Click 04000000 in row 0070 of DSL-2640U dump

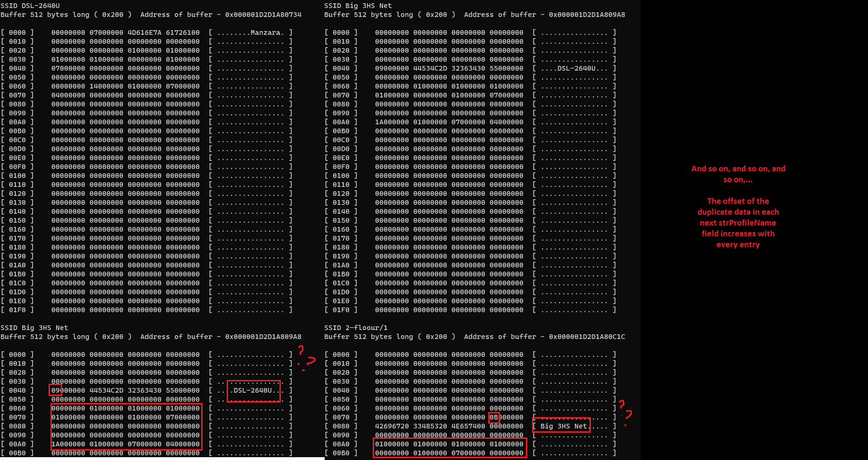[x=68, y=95]
